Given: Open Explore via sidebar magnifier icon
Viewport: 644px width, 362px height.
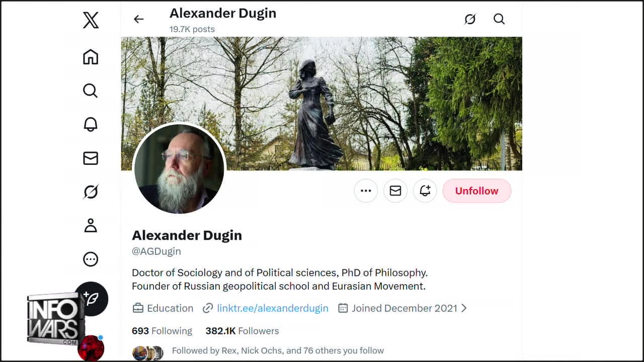Looking at the screenshot, I should tap(91, 90).
